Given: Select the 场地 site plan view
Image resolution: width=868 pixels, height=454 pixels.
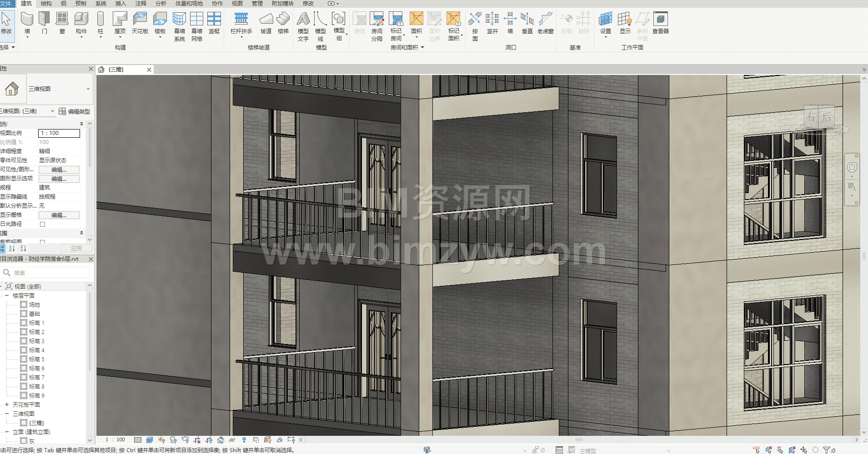Looking at the screenshot, I should pos(35,305).
